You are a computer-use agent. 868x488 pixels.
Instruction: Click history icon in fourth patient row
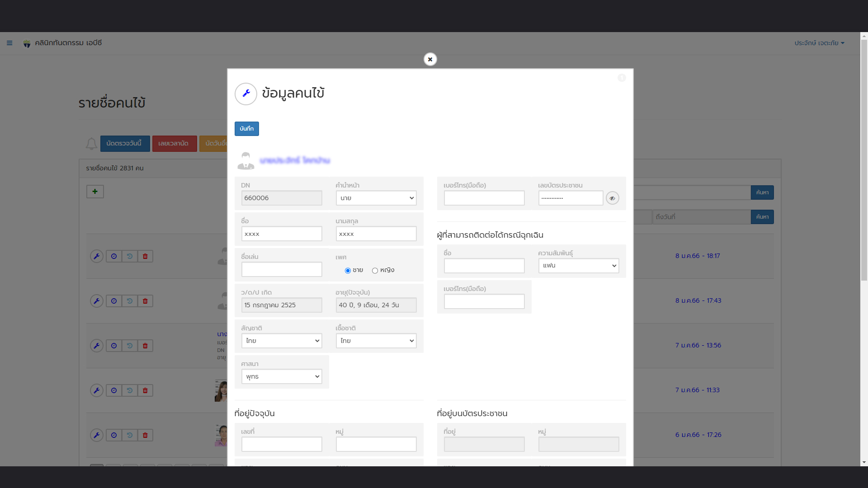pyautogui.click(x=130, y=390)
